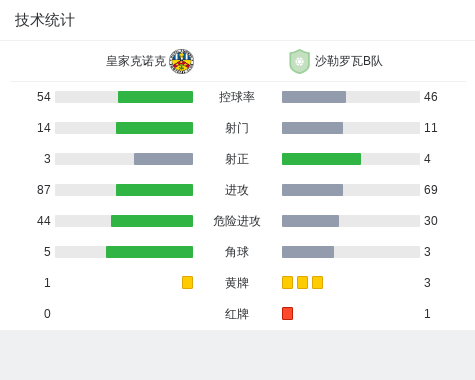
Task: Click the green attack bar showing 87
Action: click(154, 190)
